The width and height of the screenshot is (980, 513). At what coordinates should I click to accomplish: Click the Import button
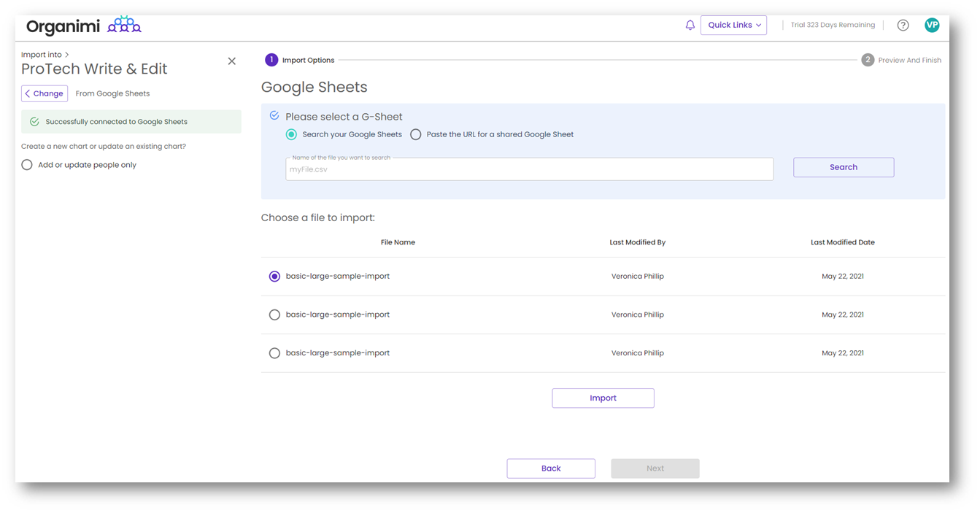(603, 398)
